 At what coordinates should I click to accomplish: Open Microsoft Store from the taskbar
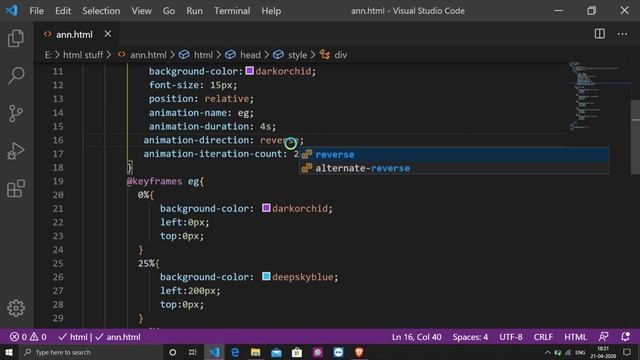297,352
